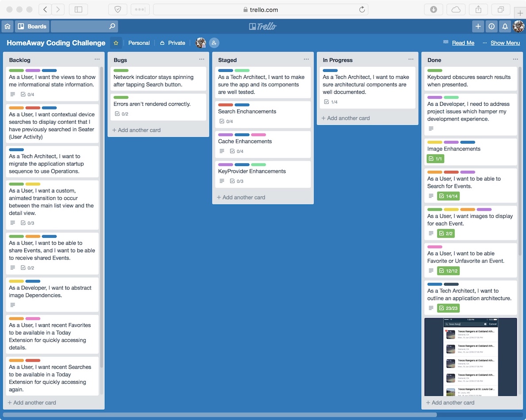Open Keyboard obscures search results card

471,78
